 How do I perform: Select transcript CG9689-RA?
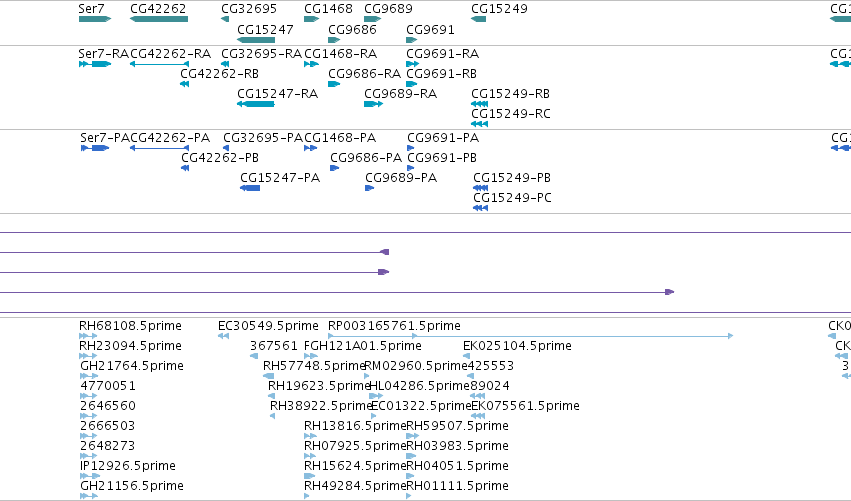point(401,94)
